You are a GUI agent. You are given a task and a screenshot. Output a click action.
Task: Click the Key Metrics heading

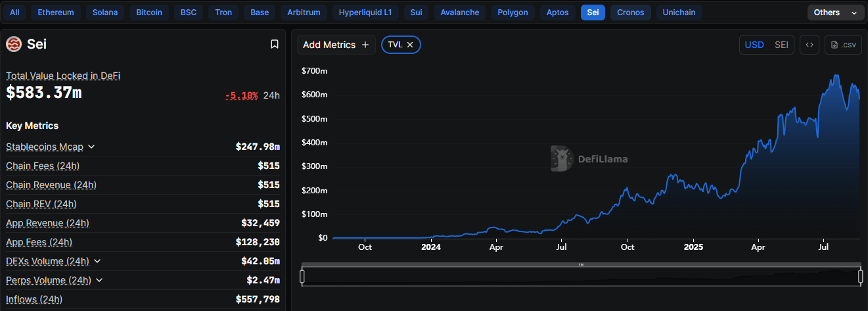click(x=32, y=126)
